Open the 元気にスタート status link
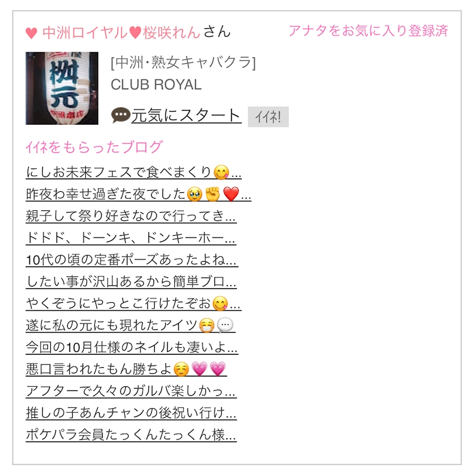The width and height of the screenshot is (474, 476). tap(186, 116)
